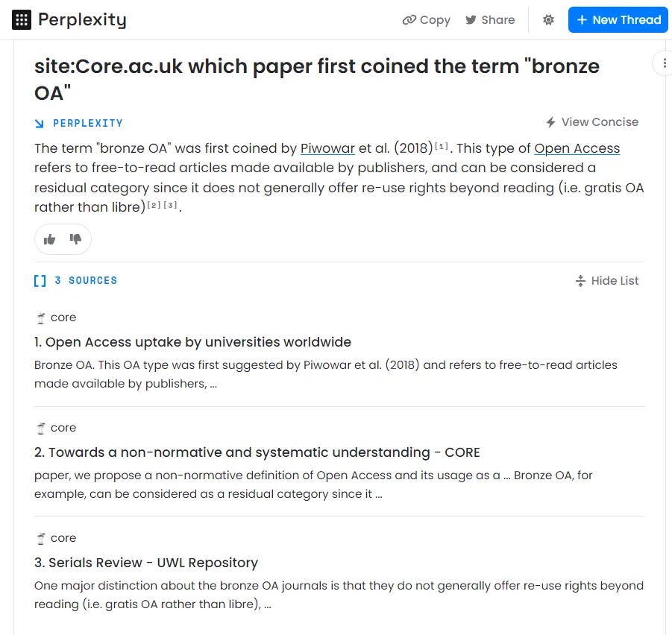Click the Twitter Share icon
This screenshot has width=672, height=635.
click(x=471, y=19)
